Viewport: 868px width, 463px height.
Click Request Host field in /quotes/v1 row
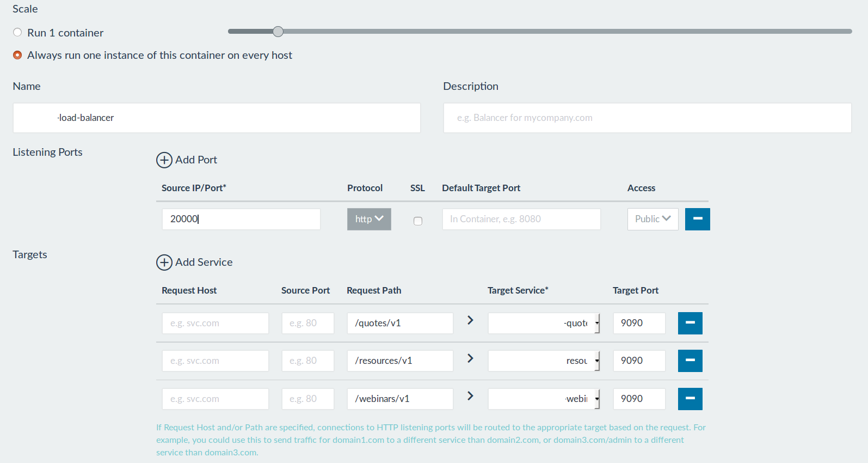coord(216,323)
